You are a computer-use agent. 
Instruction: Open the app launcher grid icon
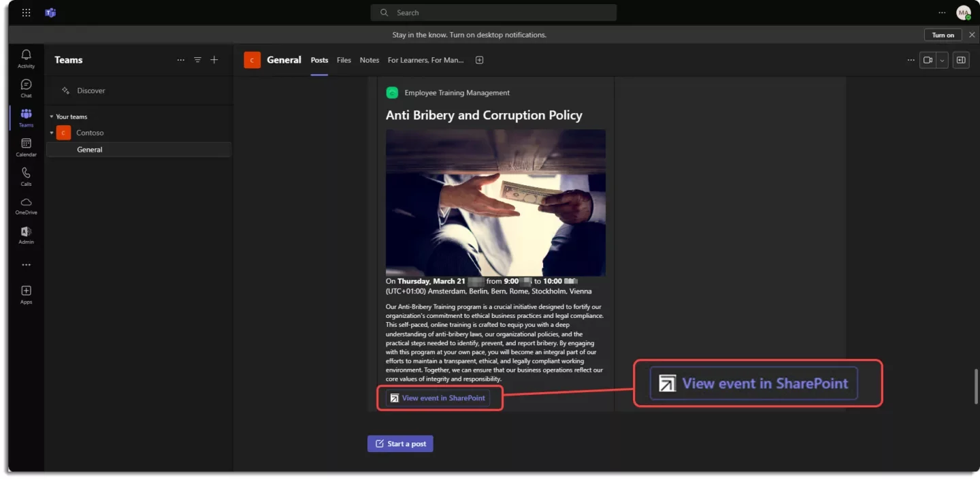[26, 12]
